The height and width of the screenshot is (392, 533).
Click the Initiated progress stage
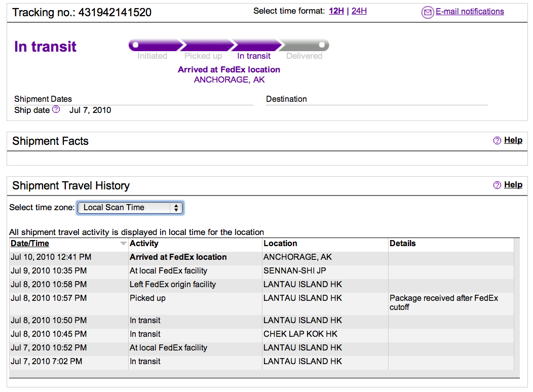[x=153, y=56]
